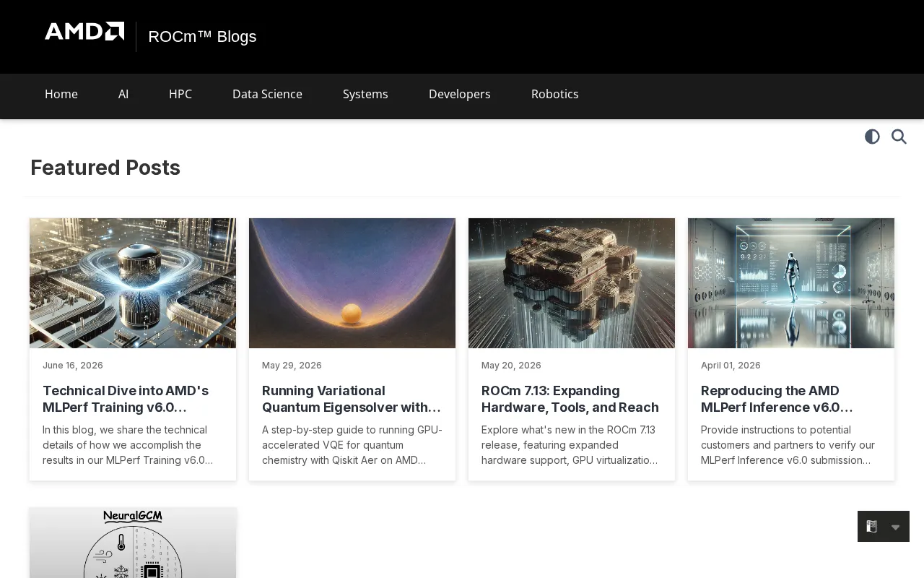The height and width of the screenshot is (578, 924).
Task: Open the MLPerf Inference v6.0 post thumbnail
Action: point(791,283)
